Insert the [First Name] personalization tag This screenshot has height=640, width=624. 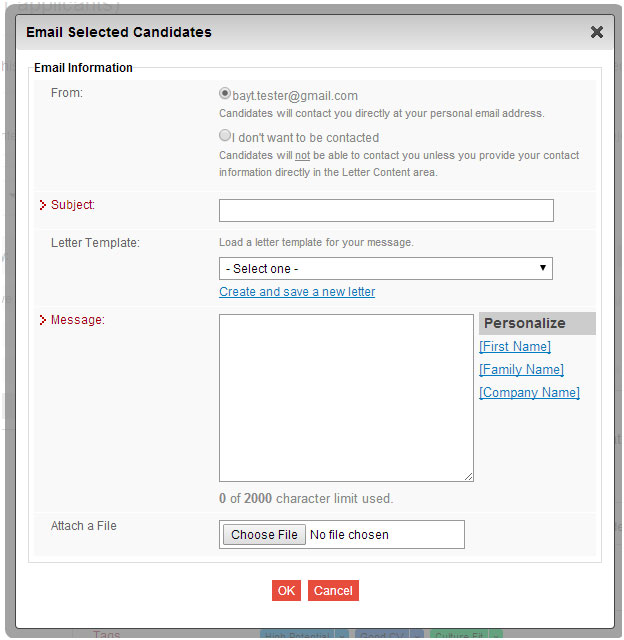(x=515, y=347)
